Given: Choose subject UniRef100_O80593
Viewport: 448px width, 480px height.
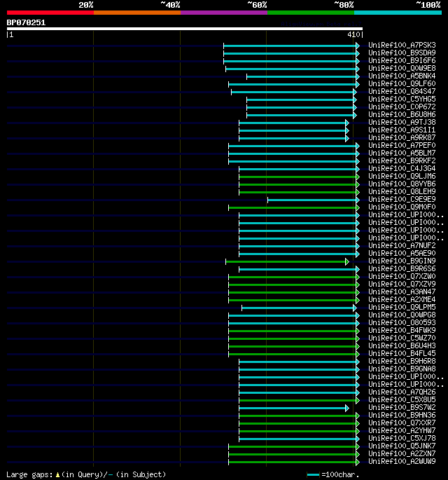Looking at the screenshot, I should coord(402,323).
